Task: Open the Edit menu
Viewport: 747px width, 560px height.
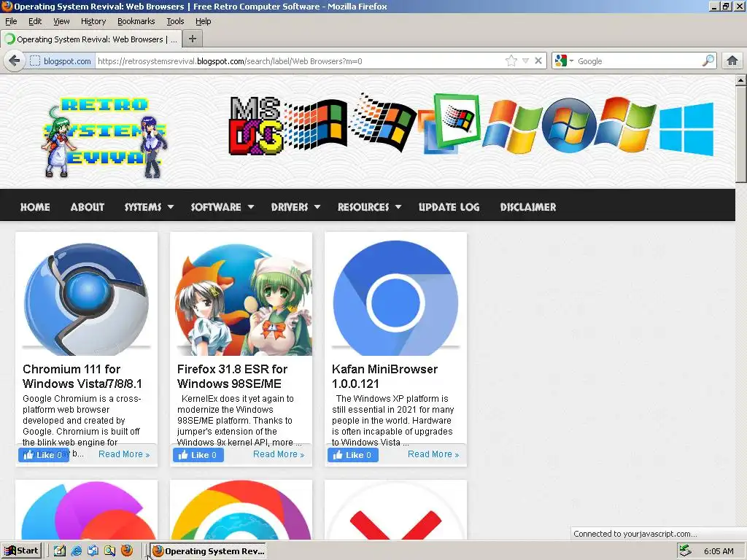Action: 35,21
